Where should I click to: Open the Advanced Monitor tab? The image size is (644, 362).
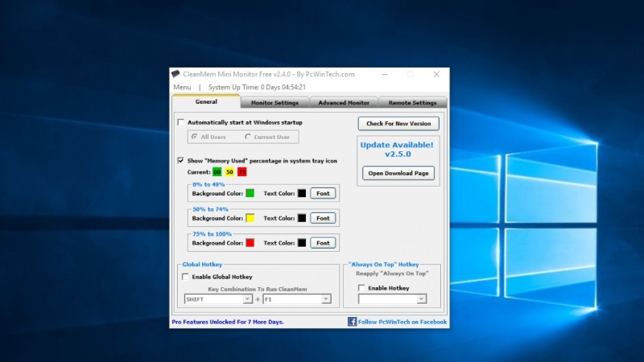(x=344, y=103)
